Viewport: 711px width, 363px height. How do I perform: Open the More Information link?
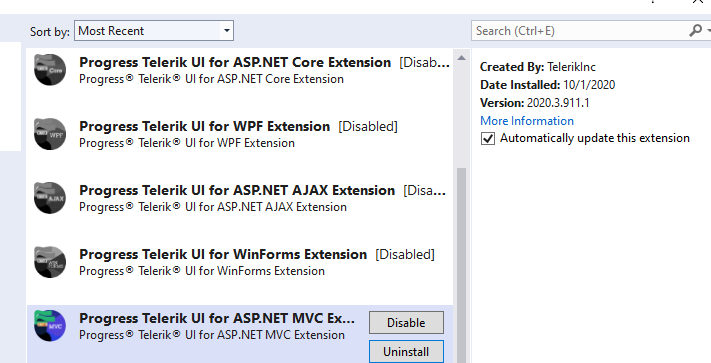(527, 121)
